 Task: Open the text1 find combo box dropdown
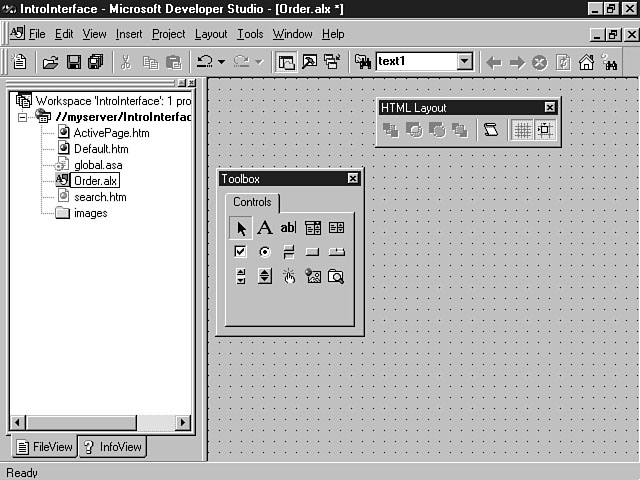(x=464, y=62)
